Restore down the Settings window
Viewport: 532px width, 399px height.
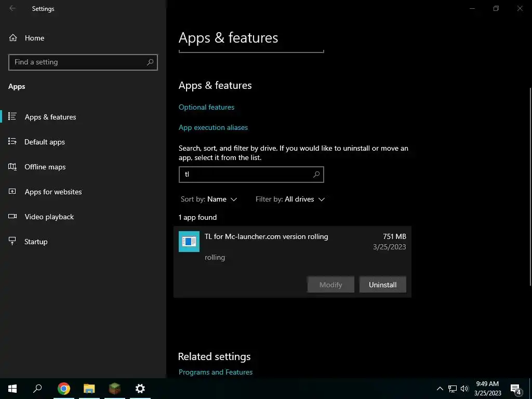coord(496,8)
